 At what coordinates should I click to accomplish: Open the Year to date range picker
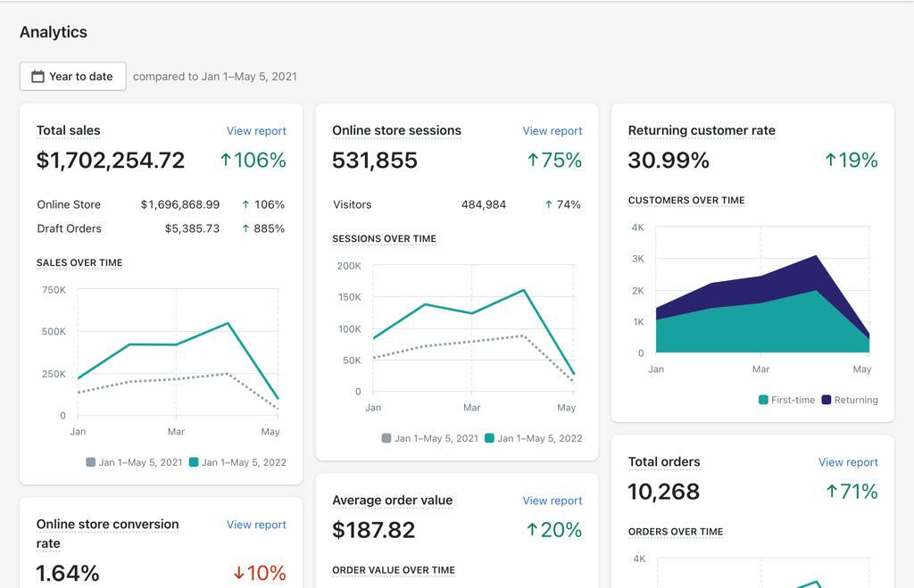73,77
